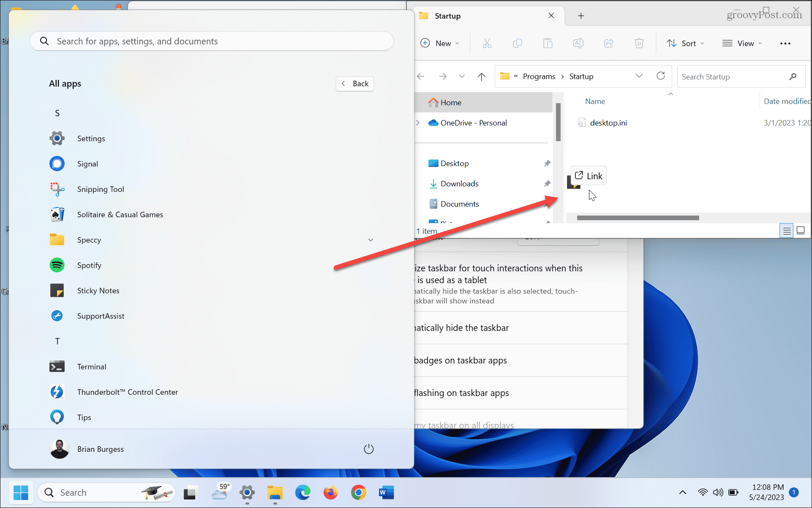Open Brian Burgess user account menu
This screenshot has height=508, width=812.
click(87, 449)
